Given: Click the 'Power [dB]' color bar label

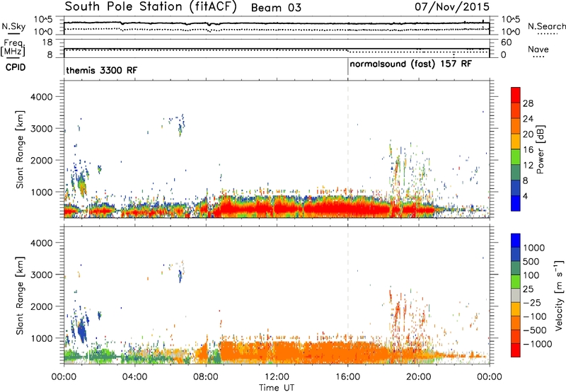Looking at the screenshot, I should 541,149.
